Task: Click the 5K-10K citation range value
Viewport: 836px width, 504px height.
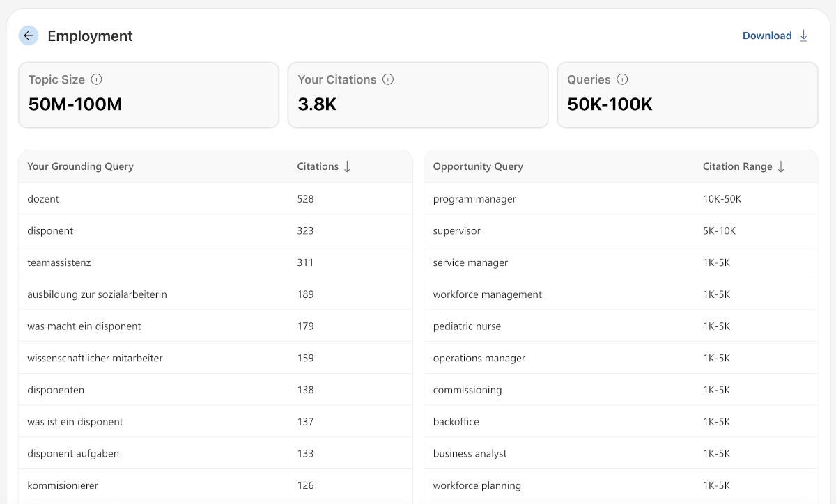Action: click(720, 230)
